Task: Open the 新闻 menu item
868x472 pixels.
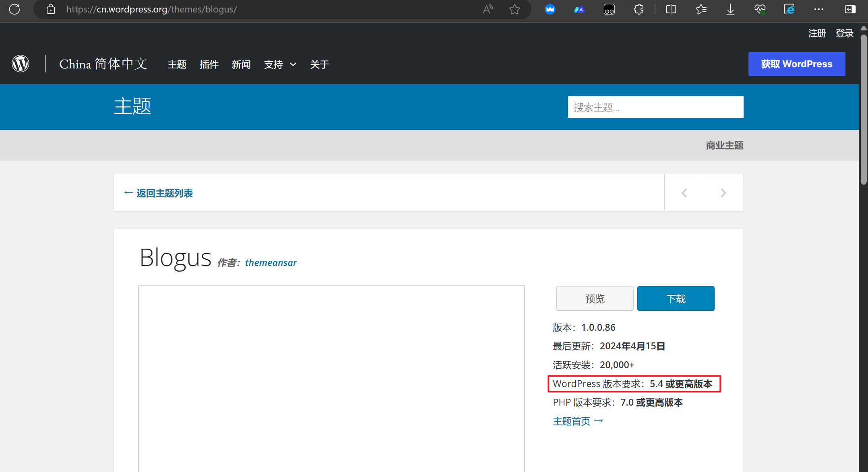Action: pos(241,64)
